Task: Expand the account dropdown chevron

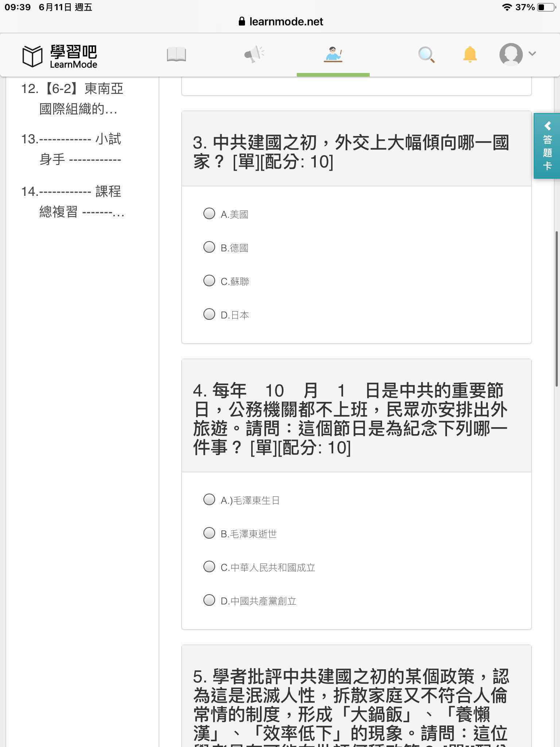Action: coord(532,54)
